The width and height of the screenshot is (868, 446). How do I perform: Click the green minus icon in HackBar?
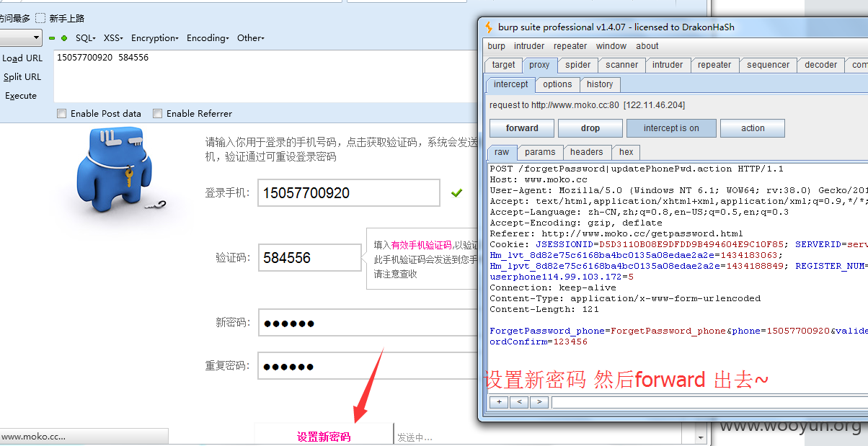(52, 38)
